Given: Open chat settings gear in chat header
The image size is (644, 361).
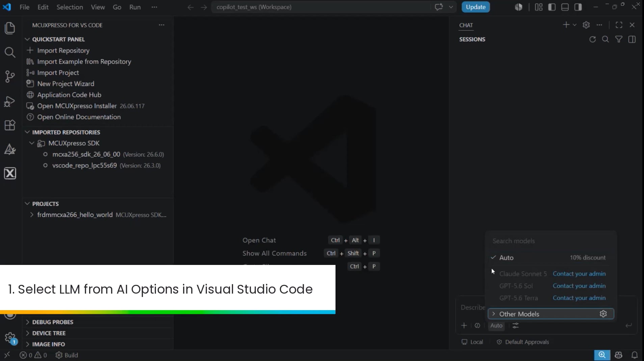Looking at the screenshot, I should point(586,25).
